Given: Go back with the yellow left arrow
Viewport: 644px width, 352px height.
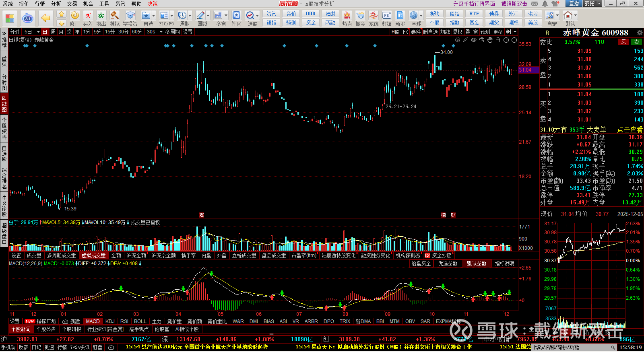Looking at the screenshot, I should (x=46, y=18).
